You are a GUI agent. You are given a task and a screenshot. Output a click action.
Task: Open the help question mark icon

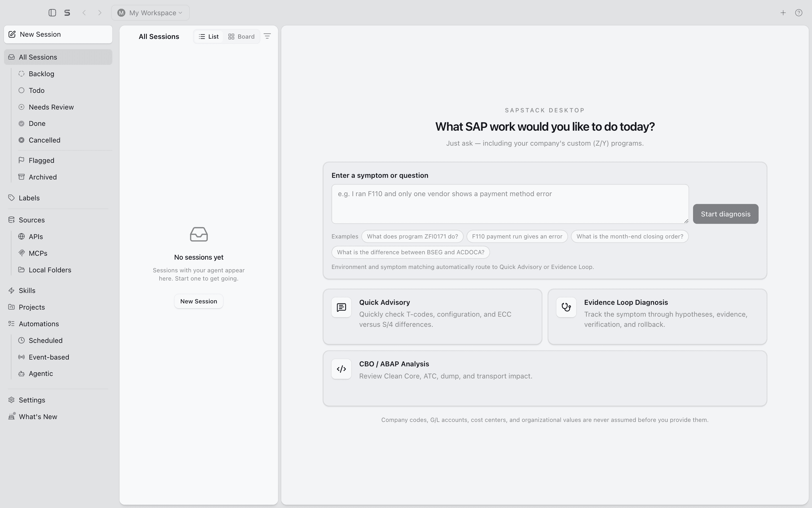(798, 13)
